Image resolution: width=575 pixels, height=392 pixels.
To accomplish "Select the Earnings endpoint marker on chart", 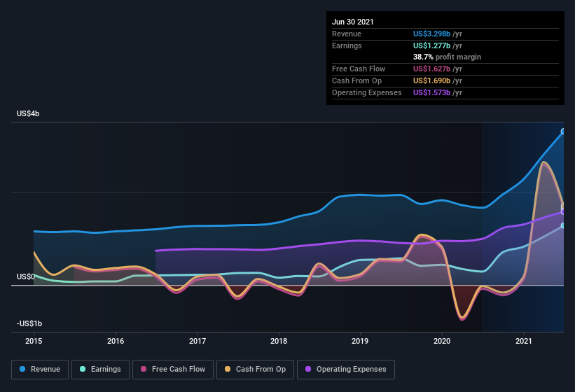I will [563, 225].
